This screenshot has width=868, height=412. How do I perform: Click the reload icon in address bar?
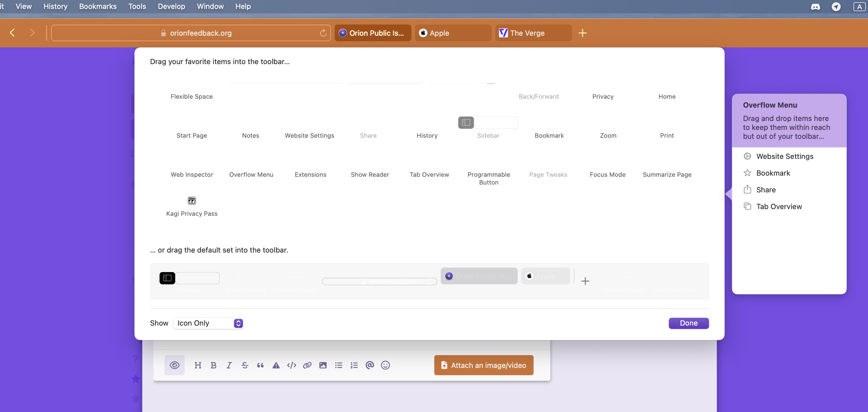[x=323, y=33]
